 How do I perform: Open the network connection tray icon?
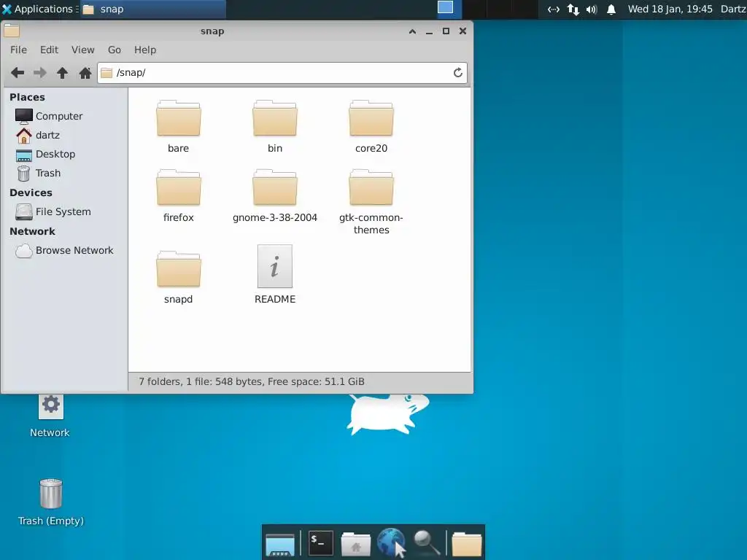(554, 9)
